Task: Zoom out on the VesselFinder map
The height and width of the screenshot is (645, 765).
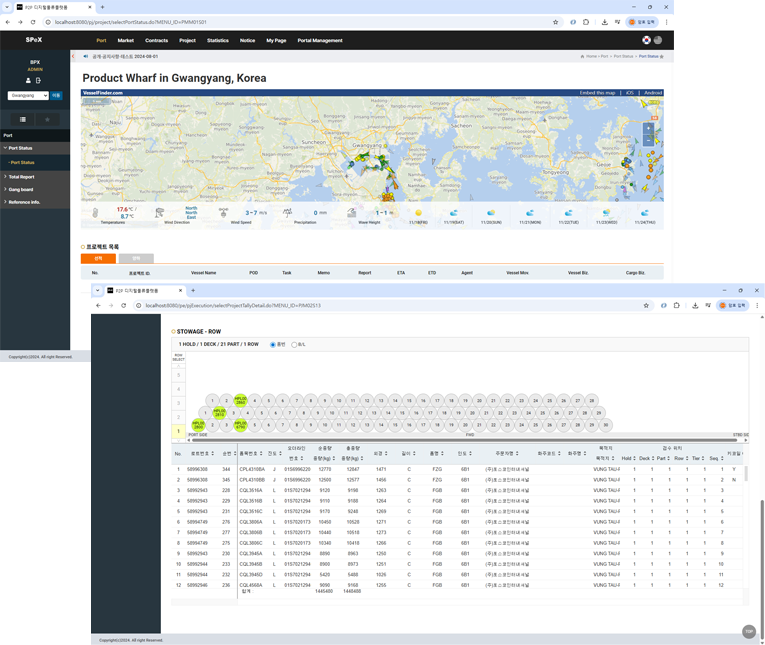Action: pyautogui.click(x=648, y=141)
